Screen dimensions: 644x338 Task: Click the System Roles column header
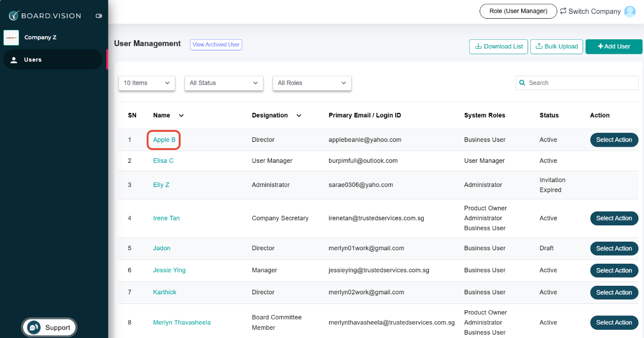[484, 116]
